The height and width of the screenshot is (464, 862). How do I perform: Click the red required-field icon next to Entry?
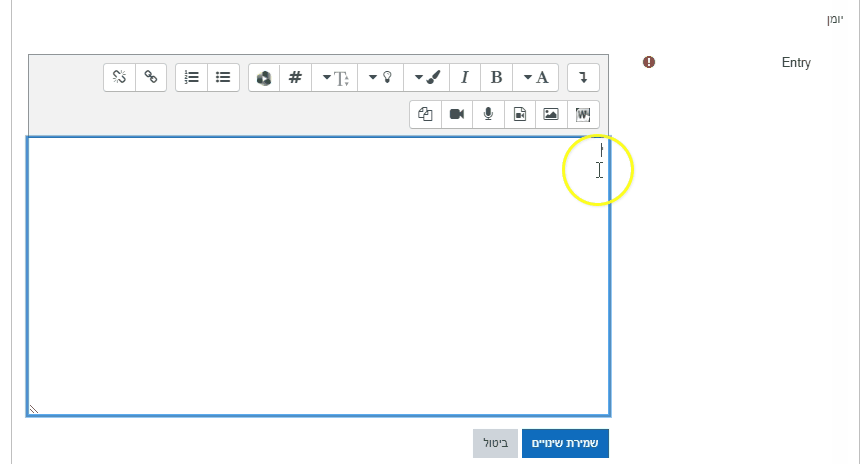649,62
